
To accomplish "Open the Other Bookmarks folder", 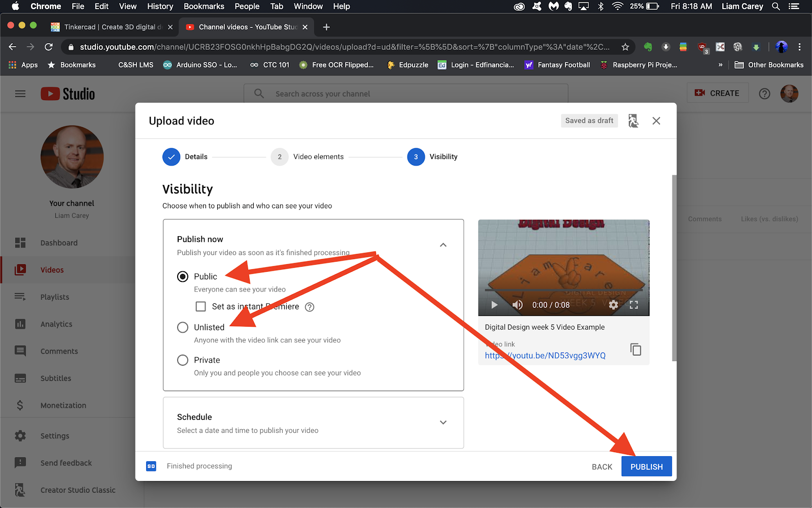I will pos(769,65).
